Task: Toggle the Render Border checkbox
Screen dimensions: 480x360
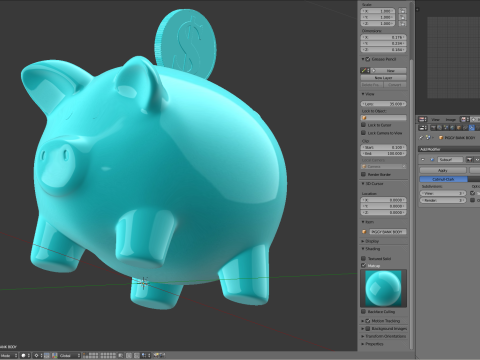Action: 364,174
